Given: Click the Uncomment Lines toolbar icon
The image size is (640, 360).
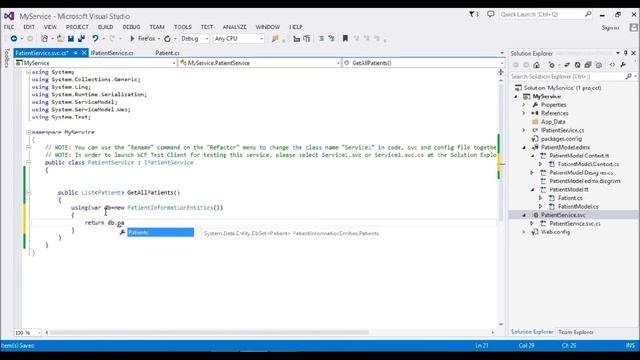Looking at the screenshot, I should pos(331,38).
